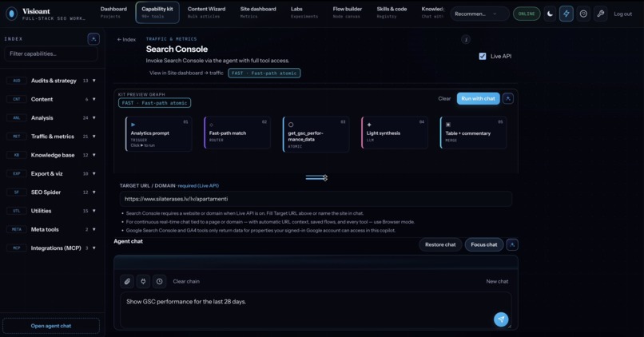The height and width of the screenshot is (337, 644).
Task: Click the pin icon beside INDEX heading
Action: click(93, 39)
